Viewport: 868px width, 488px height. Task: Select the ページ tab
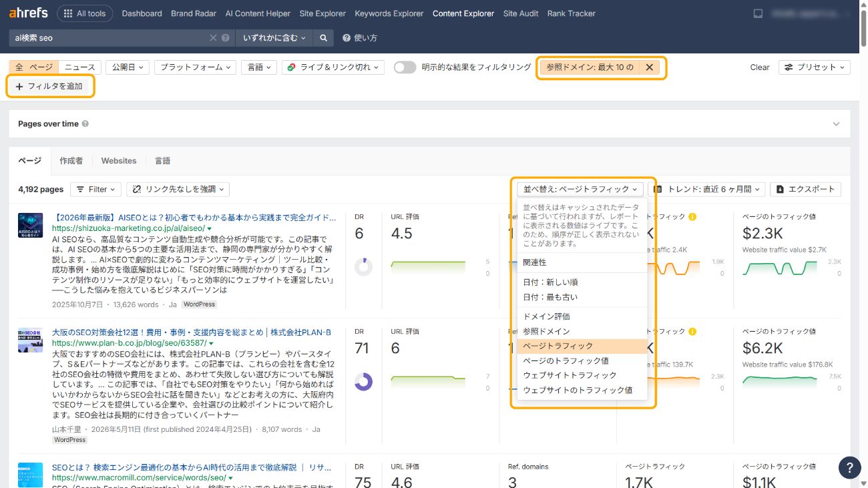pos(29,161)
